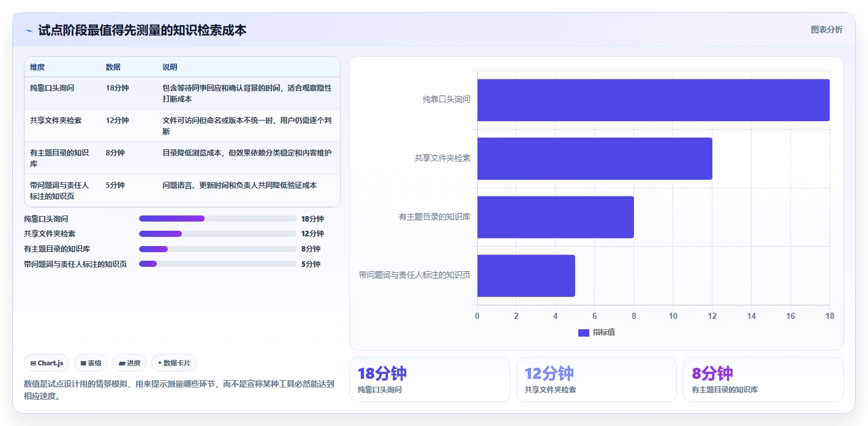Click the footnote starting 数值是试点设计用的情景模拟
This screenshot has height=426, width=868.
coord(179,389)
